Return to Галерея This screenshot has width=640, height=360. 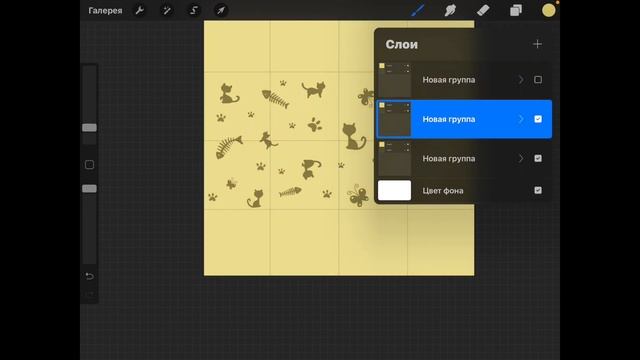coord(105,11)
